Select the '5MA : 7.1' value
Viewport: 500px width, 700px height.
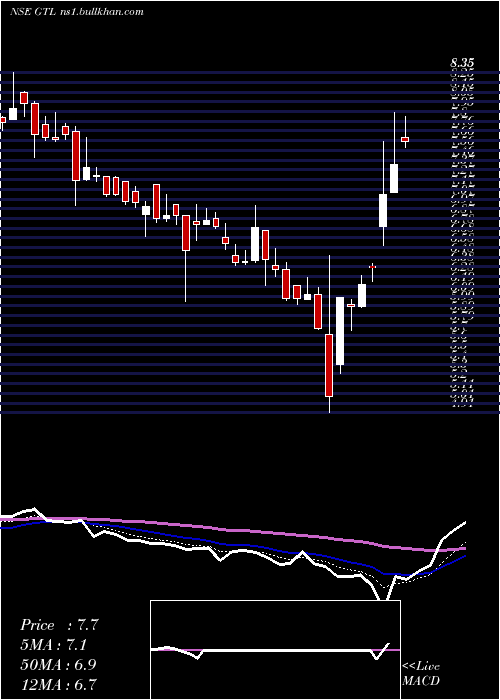click(56, 645)
